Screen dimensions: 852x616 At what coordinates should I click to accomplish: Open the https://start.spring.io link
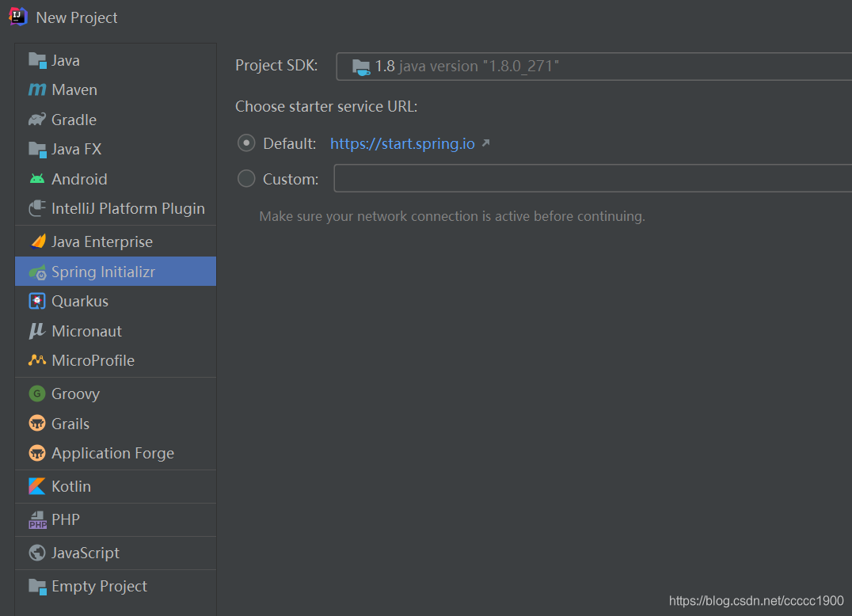click(402, 143)
